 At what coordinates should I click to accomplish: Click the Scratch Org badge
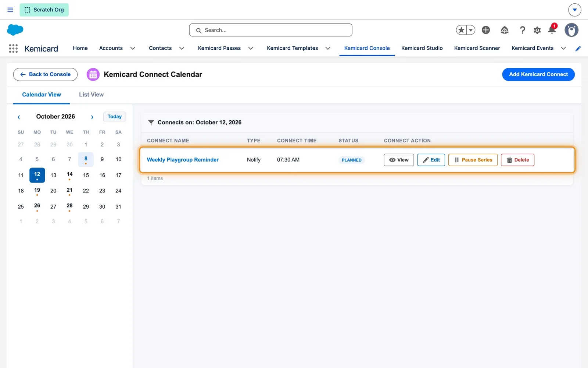coord(44,10)
